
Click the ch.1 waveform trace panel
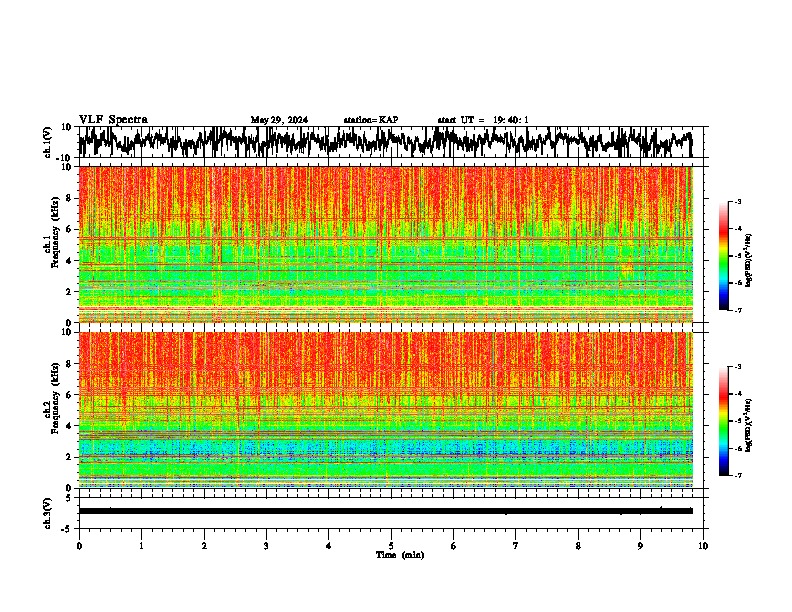[391, 142]
